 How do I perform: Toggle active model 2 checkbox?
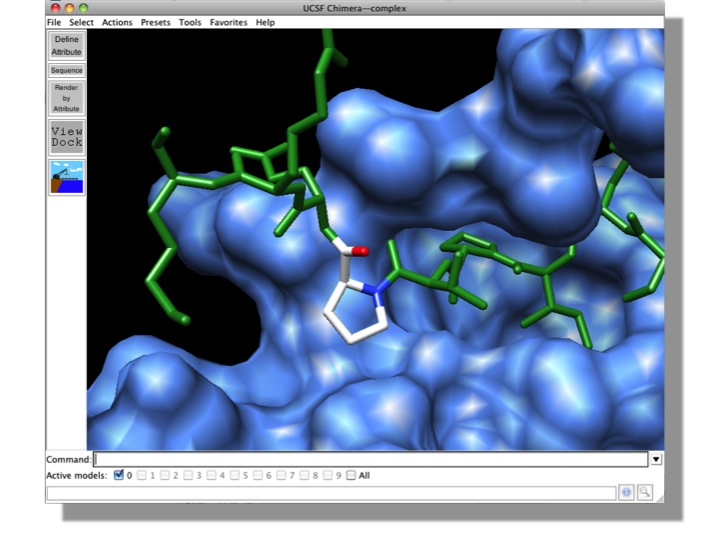tap(165, 475)
